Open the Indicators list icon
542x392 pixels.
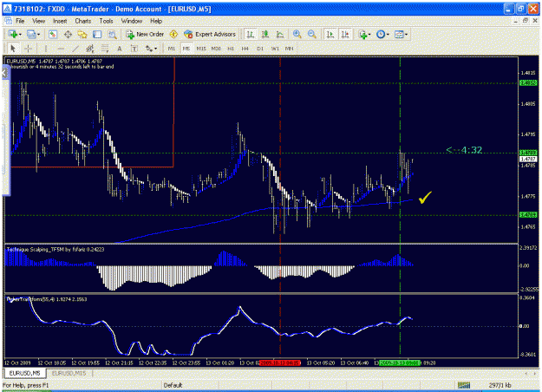click(x=362, y=34)
